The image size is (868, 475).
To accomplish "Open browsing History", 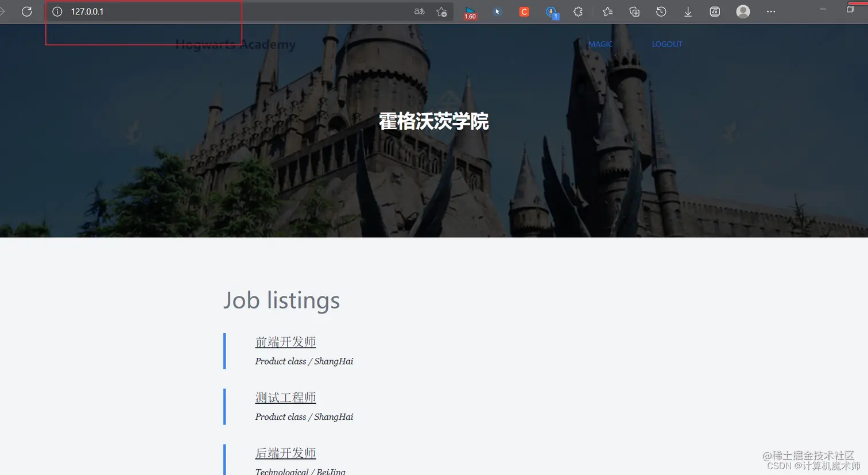I will click(x=661, y=11).
